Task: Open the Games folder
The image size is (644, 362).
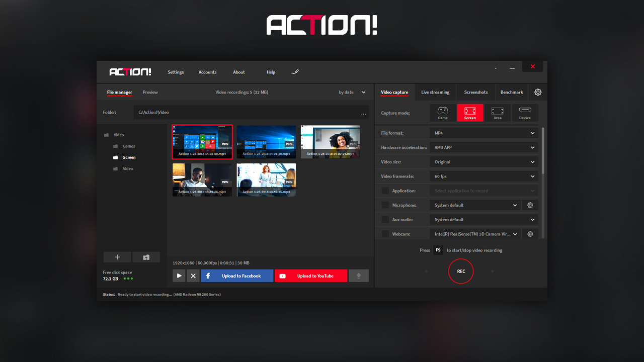Action: coord(124,146)
